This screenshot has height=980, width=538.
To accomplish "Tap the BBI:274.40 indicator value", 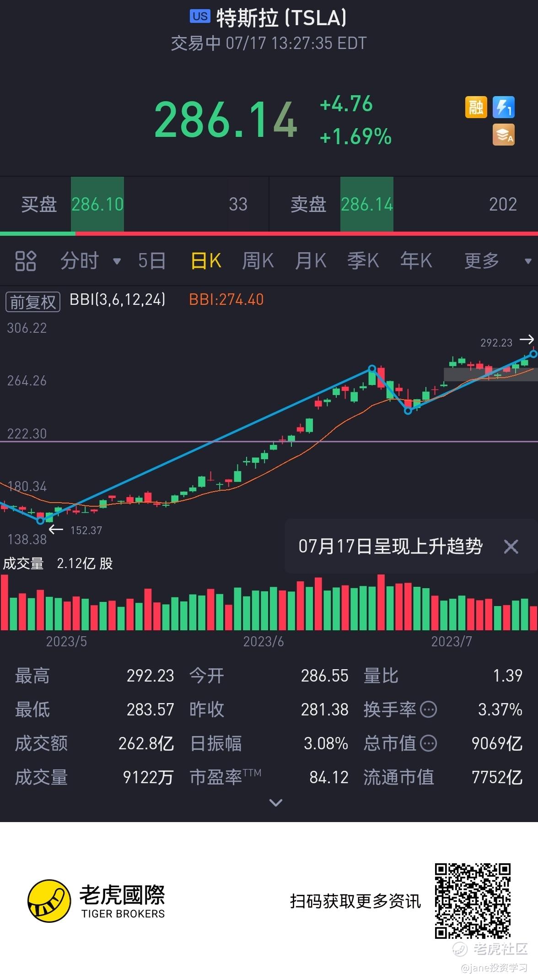I will click(226, 300).
